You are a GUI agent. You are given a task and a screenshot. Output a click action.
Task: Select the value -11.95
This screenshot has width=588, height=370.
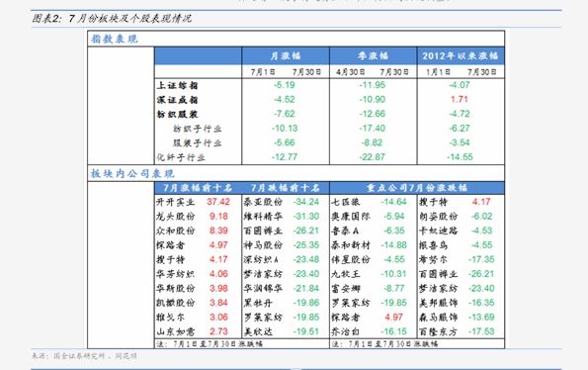pyautogui.click(x=372, y=85)
